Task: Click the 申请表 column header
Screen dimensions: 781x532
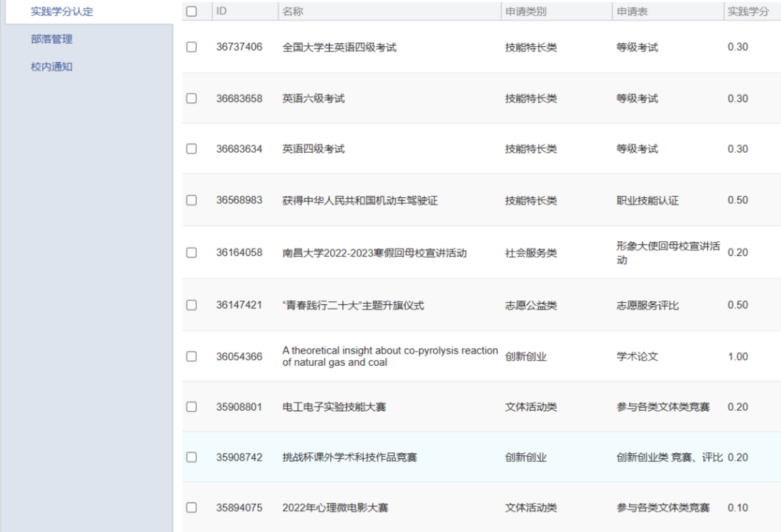Action: [632, 11]
